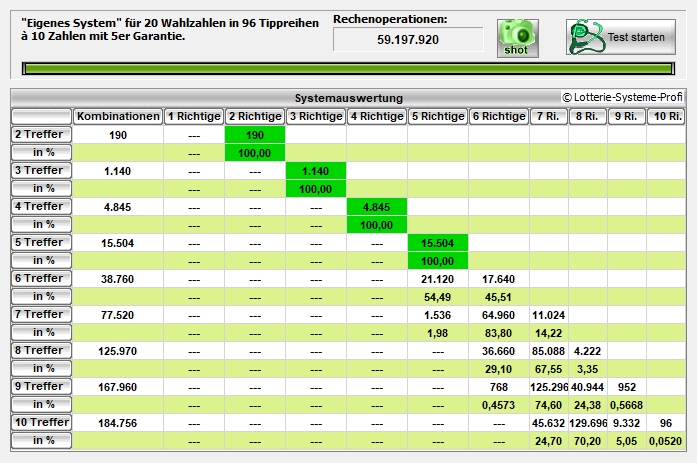The height and width of the screenshot is (463, 697).
Task: Click the green progress bar
Action: point(348,68)
